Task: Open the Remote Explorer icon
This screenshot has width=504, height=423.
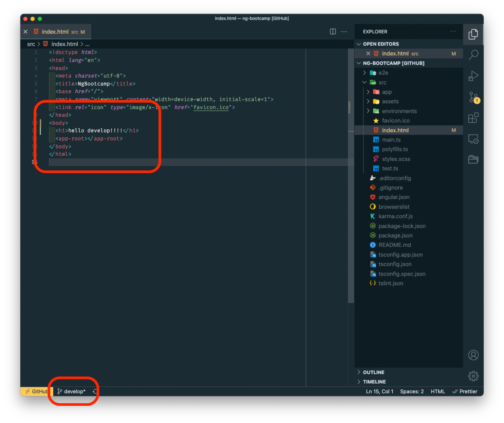Action: (x=473, y=139)
